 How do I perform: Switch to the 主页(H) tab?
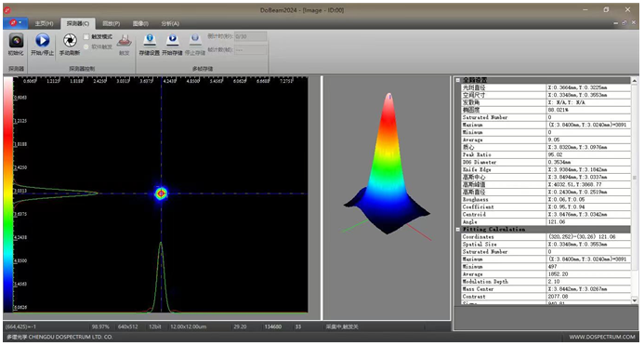click(44, 23)
